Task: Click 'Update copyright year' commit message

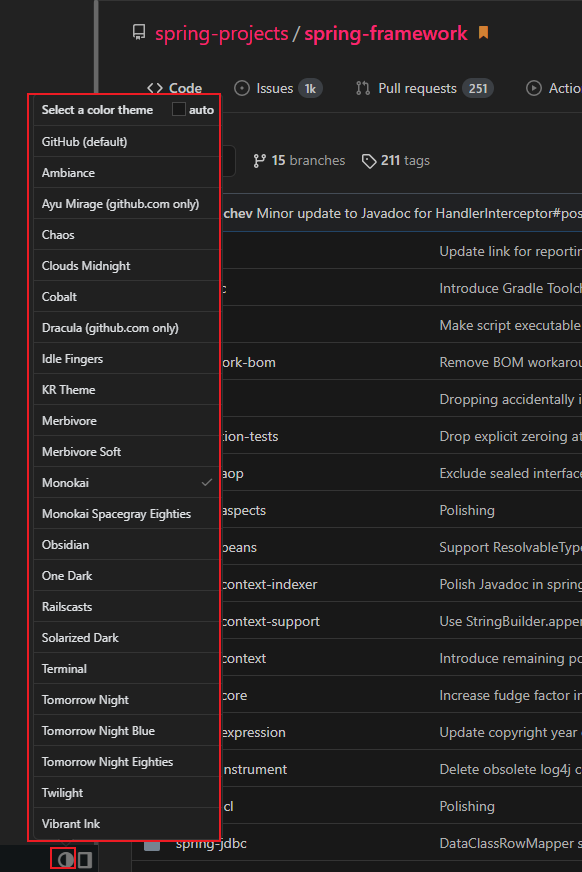Action: (510, 732)
